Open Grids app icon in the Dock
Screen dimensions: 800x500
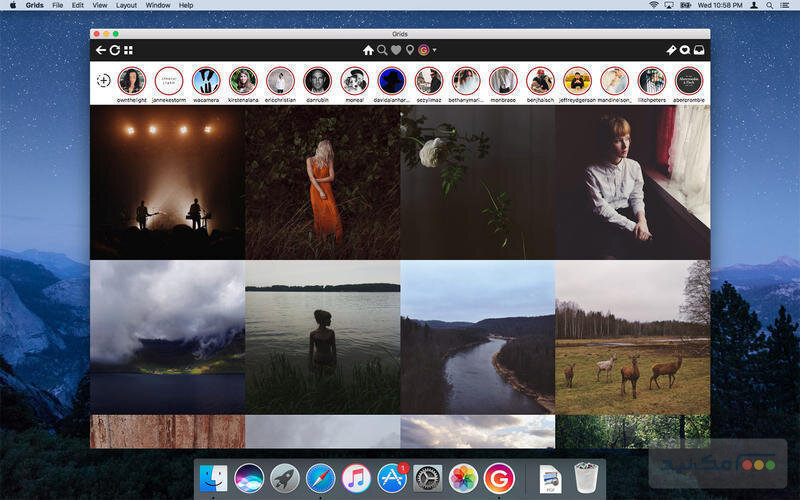coord(499,478)
